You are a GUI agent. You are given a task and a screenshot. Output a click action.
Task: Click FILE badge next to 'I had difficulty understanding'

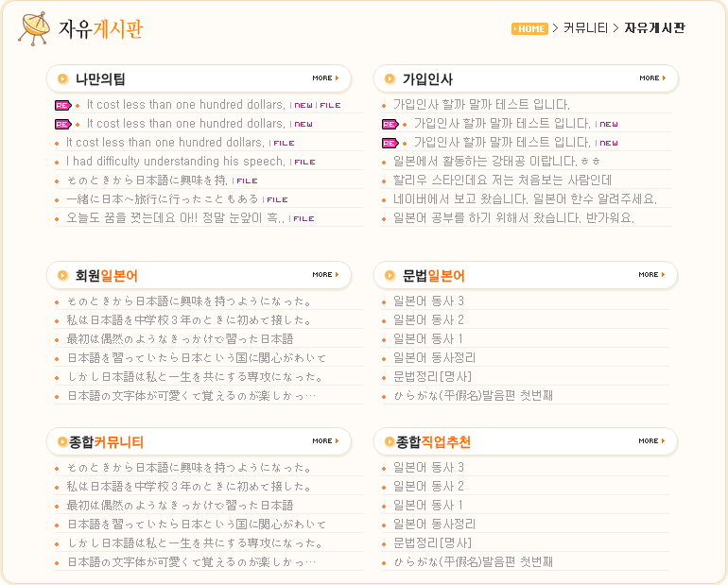[x=303, y=162]
